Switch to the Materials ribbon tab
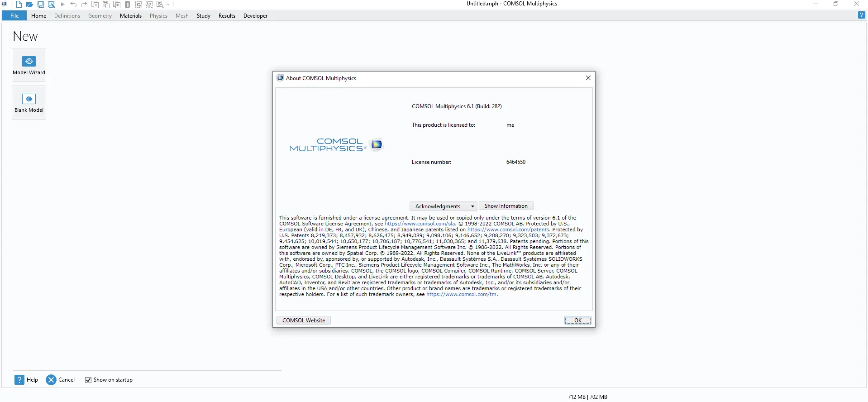 coord(131,16)
